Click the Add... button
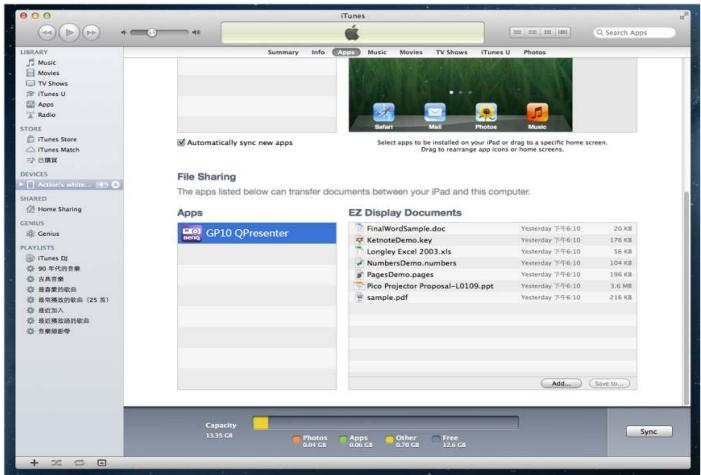701x475 pixels. pos(561,383)
